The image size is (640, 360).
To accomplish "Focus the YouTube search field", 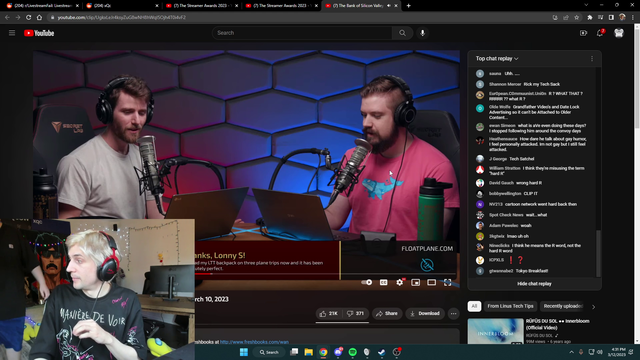I will click(302, 33).
